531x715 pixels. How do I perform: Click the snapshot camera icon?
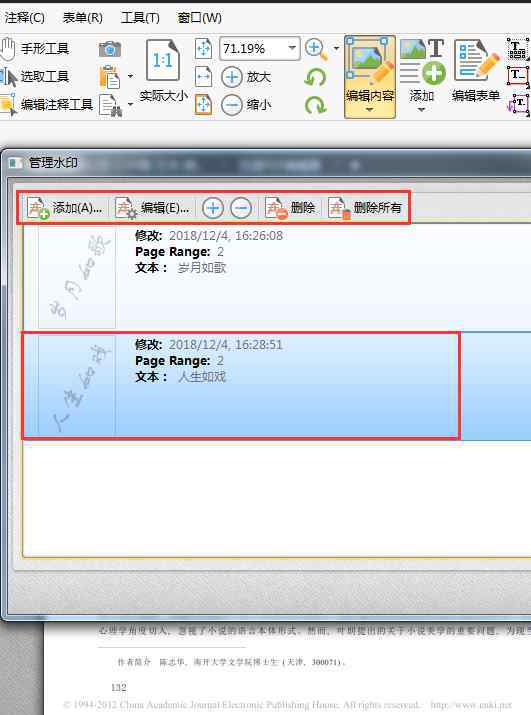pos(110,49)
